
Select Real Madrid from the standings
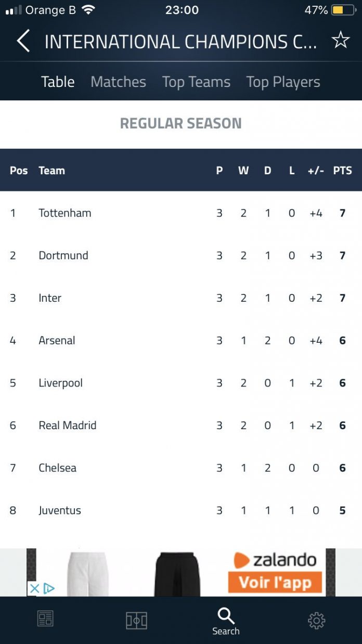tap(67, 425)
